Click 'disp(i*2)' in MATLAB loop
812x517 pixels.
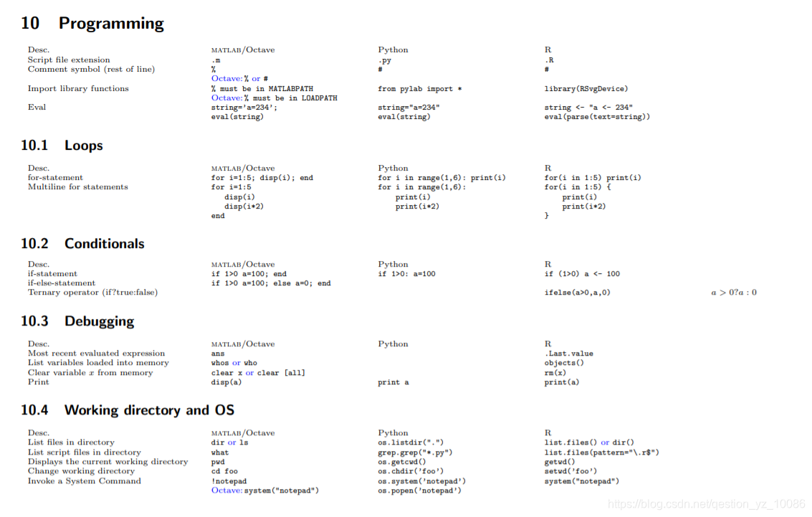(x=244, y=207)
